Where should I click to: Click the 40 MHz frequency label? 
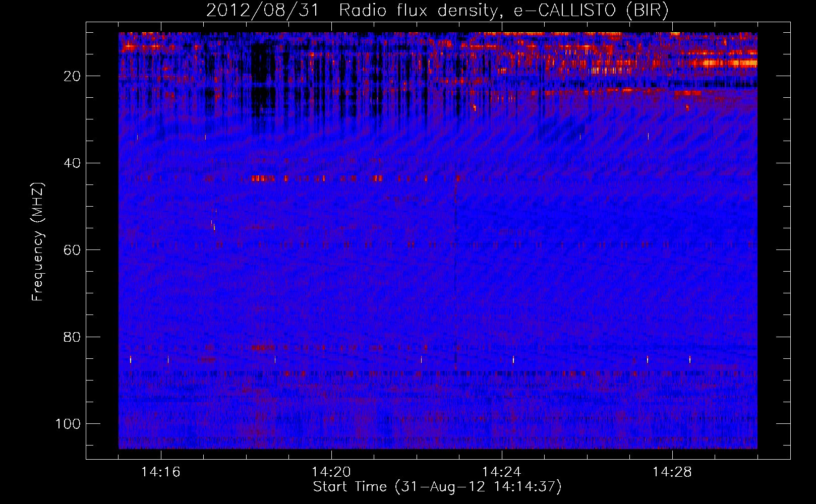(x=72, y=163)
